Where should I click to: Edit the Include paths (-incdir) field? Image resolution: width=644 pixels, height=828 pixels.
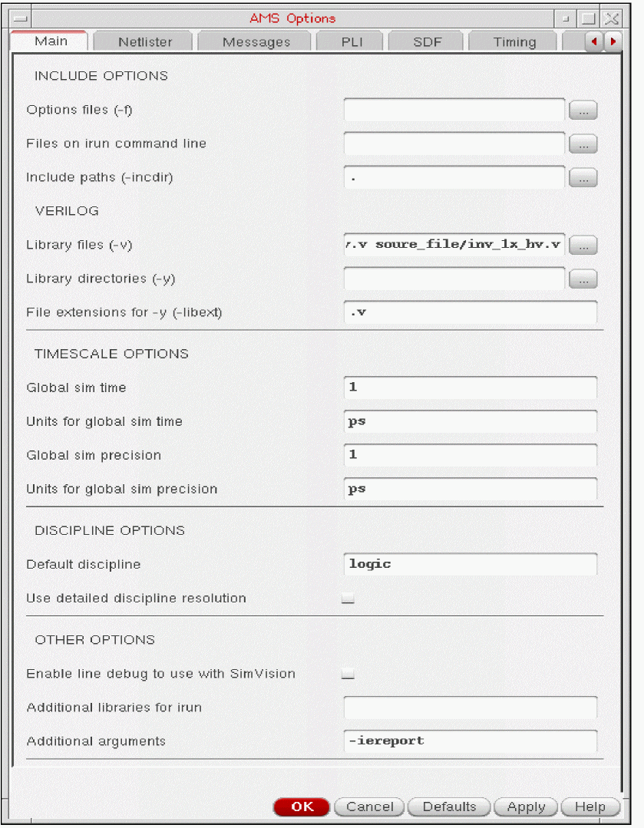point(454,177)
